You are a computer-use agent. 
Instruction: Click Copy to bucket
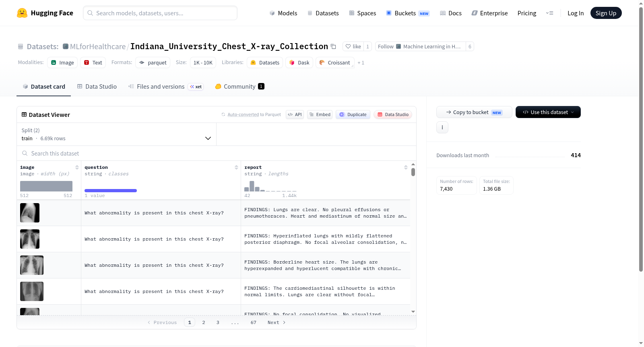[474, 112]
